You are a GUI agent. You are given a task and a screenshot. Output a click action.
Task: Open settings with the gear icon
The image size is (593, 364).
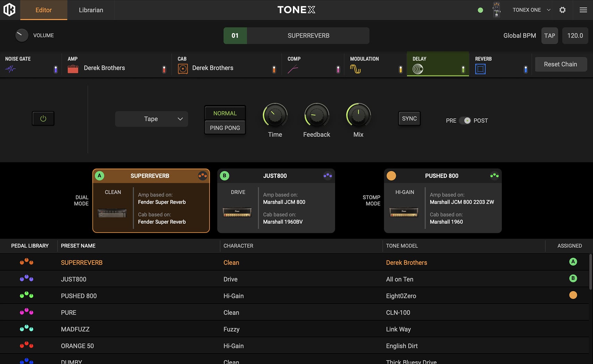(562, 10)
